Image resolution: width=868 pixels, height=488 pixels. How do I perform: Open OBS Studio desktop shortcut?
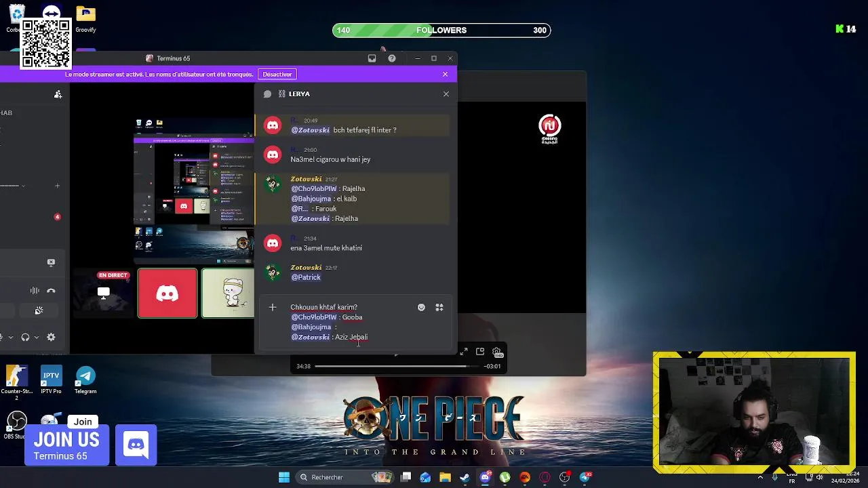coord(16,426)
